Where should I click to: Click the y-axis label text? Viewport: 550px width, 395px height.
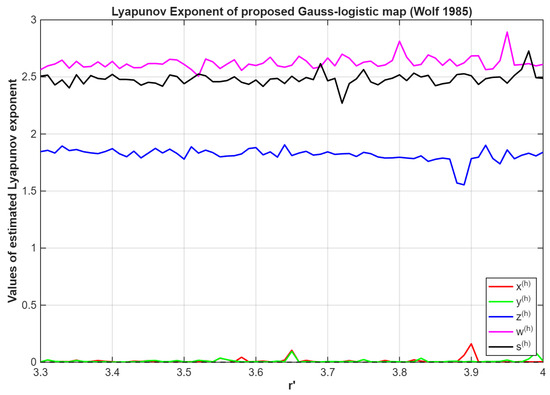pos(13,190)
